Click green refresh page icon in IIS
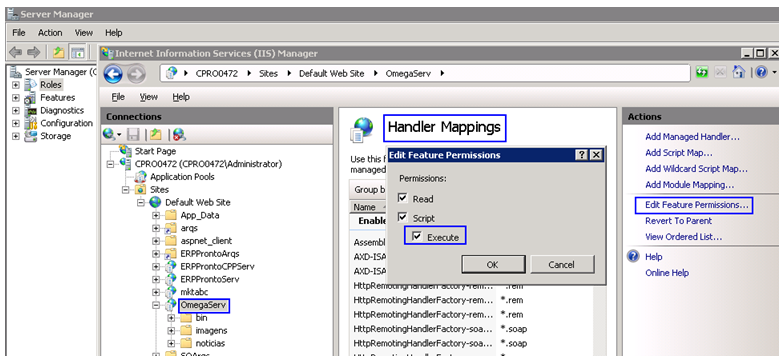This screenshot has height=361, width=781. click(x=702, y=73)
